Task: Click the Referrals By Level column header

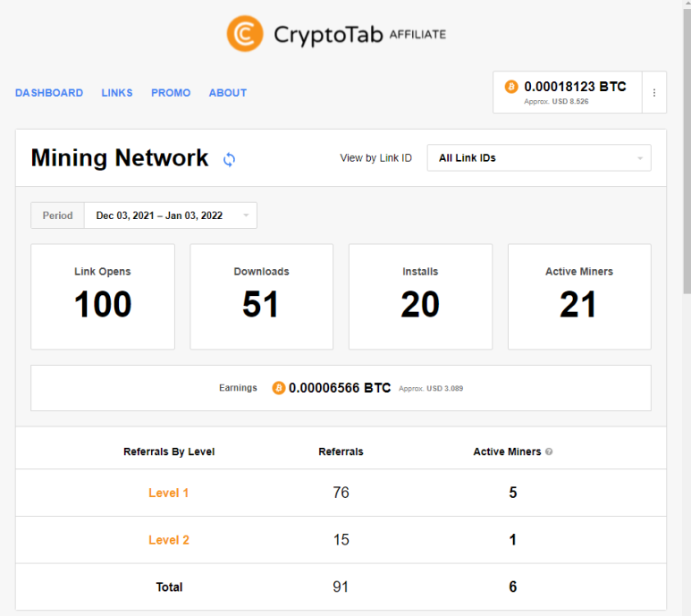Action: click(x=169, y=451)
